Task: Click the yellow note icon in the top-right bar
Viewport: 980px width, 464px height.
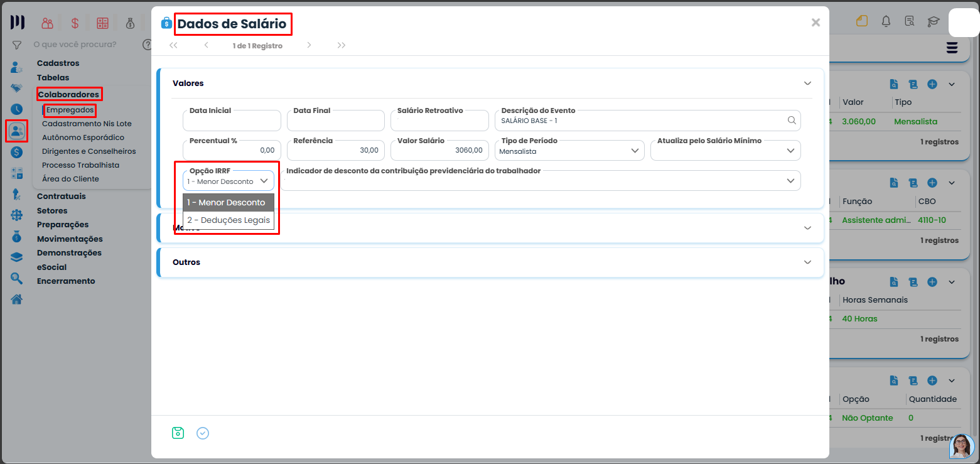Action: click(x=861, y=21)
